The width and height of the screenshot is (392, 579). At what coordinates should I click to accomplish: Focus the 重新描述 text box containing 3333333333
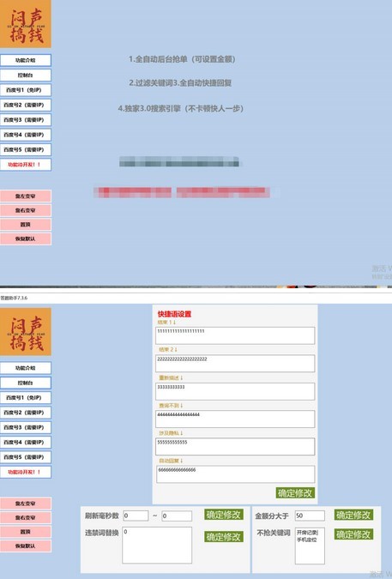pos(235,391)
